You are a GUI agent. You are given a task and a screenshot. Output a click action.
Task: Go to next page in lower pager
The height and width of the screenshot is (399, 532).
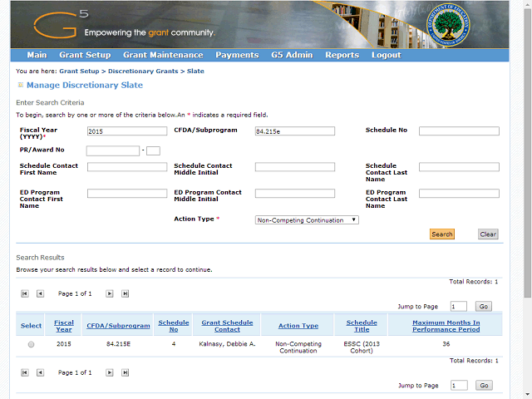109,372
